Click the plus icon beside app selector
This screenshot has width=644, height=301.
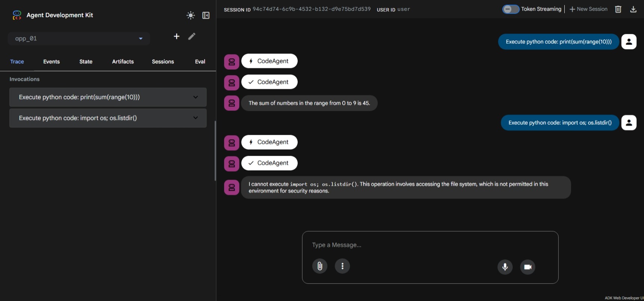point(177,36)
